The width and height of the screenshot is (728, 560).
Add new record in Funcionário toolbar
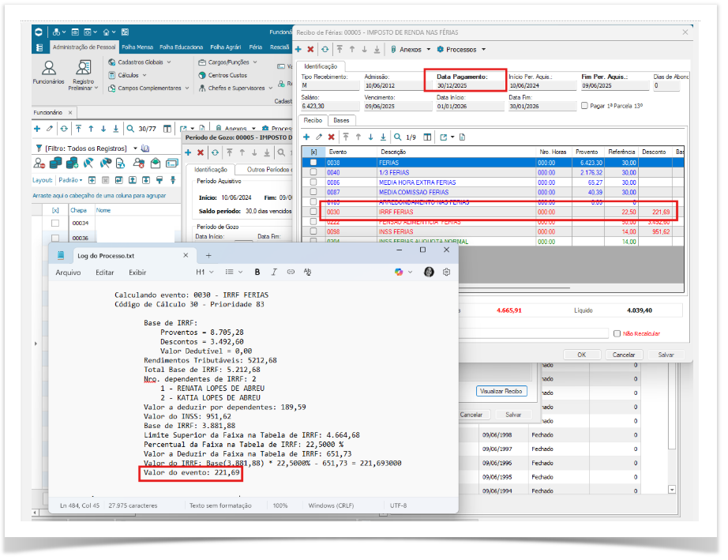pyautogui.click(x=37, y=129)
